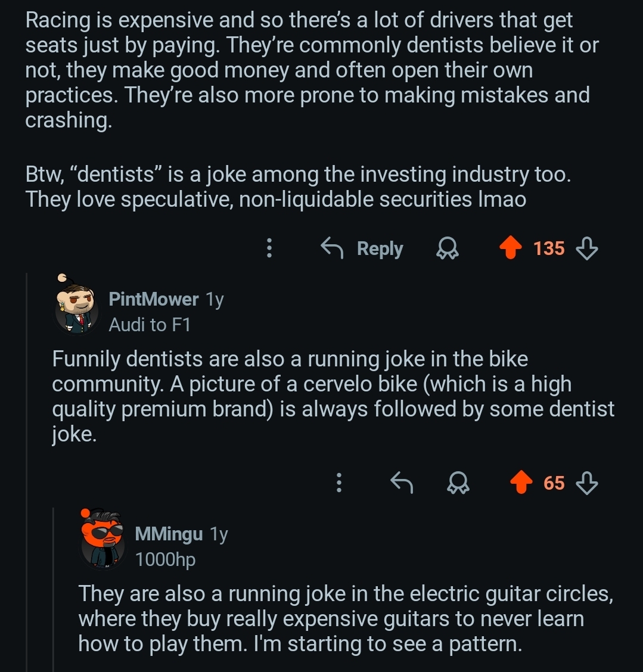This screenshot has width=643, height=672.
Task: Open MMingu's user profile
Action: click(169, 534)
